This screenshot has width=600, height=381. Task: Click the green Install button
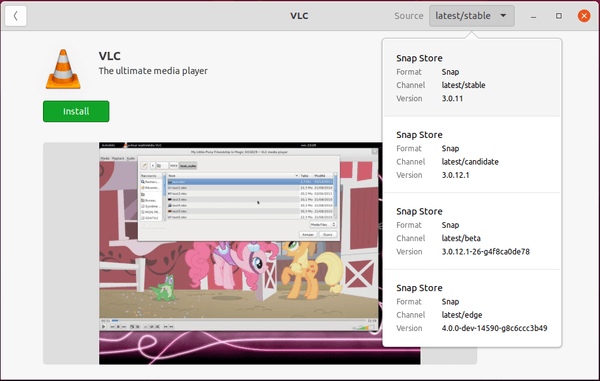click(x=76, y=111)
